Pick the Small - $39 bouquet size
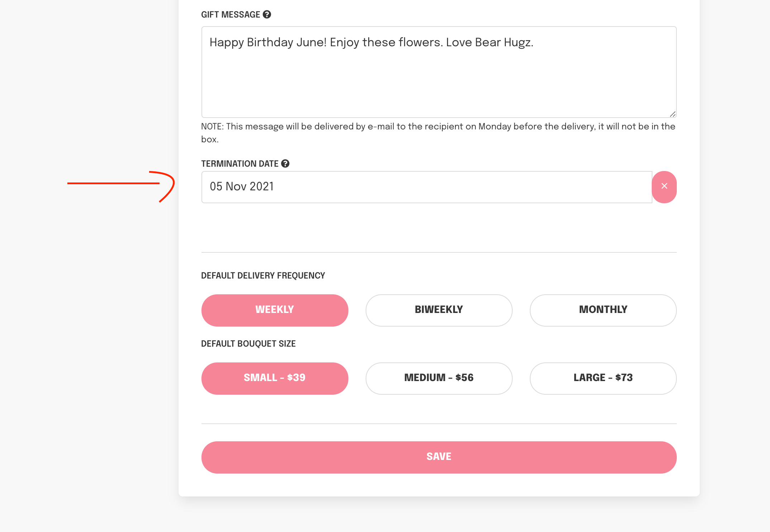770x532 pixels. click(275, 378)
